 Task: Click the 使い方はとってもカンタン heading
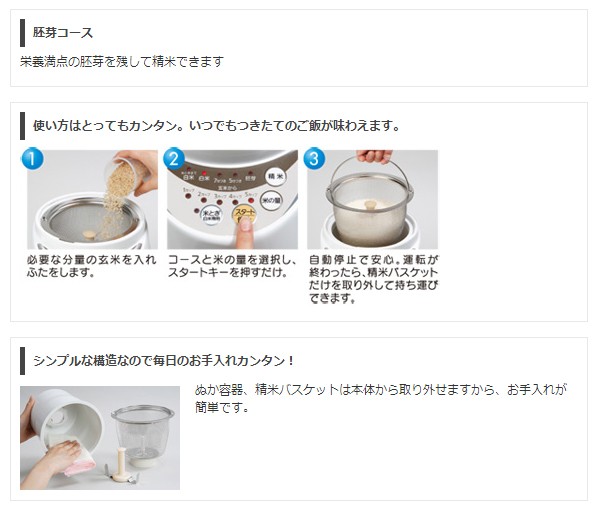[217, 126]
